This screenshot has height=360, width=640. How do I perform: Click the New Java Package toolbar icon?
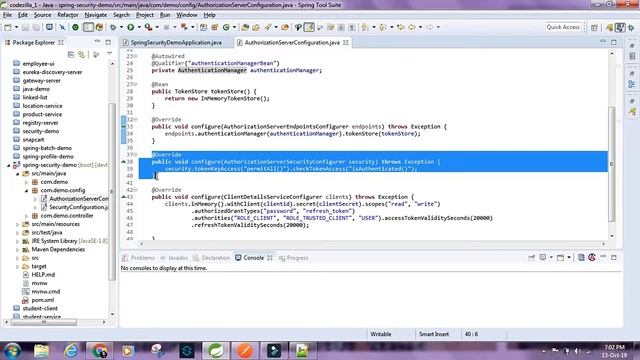(215, 27)
